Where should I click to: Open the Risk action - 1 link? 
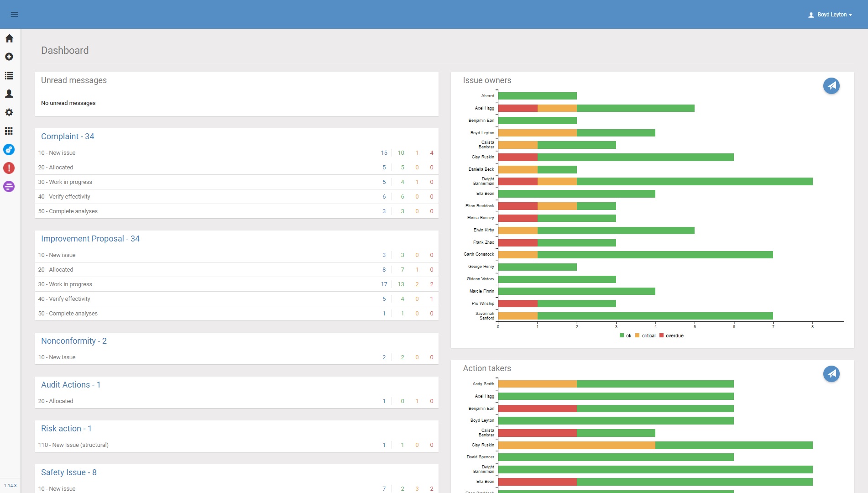coord(67,429)
